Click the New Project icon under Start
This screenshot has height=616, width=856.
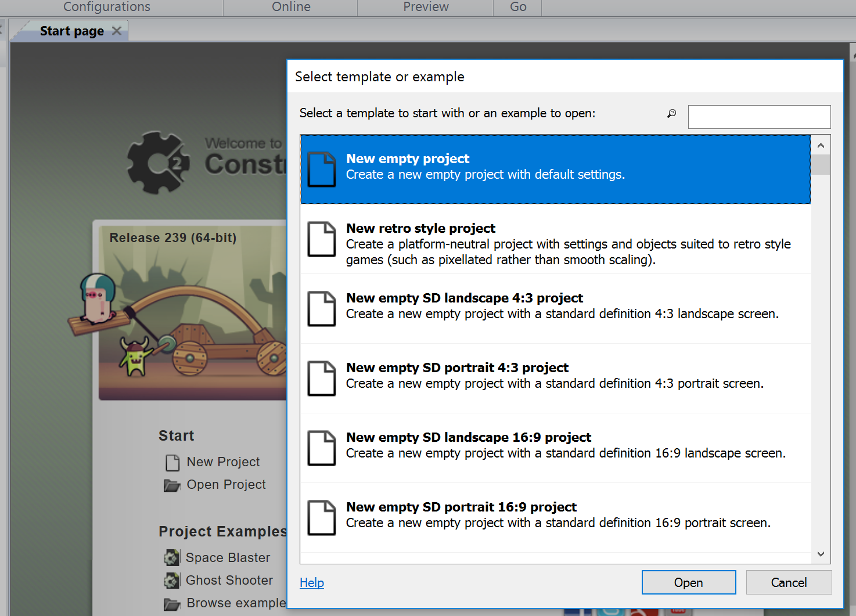point(172,462)
